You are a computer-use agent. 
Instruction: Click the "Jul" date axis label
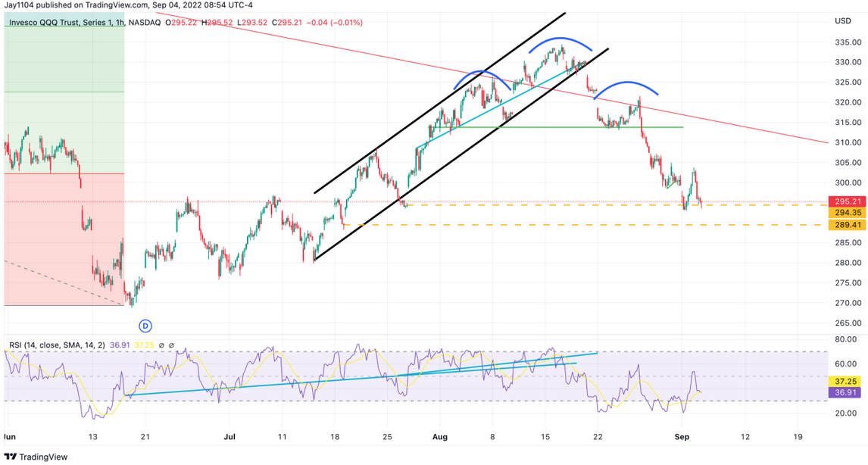[229, 437]
